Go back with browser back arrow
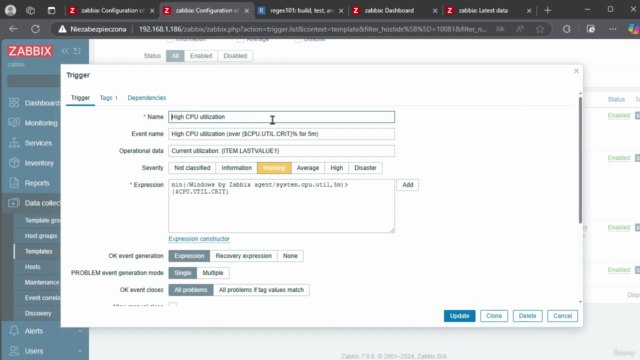Screen dimensions: 640x360 13,29
